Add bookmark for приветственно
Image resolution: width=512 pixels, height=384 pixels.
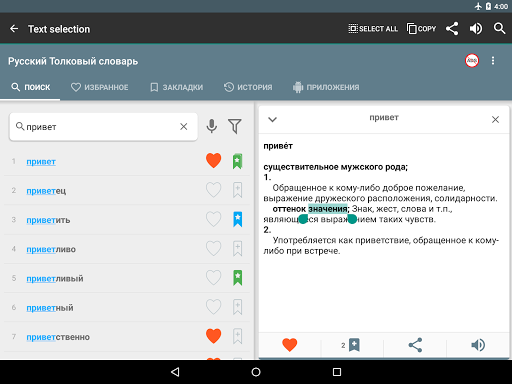point(237,336)
